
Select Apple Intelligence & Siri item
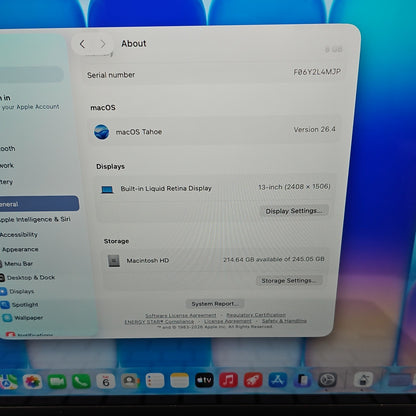(x=35, y=219)
